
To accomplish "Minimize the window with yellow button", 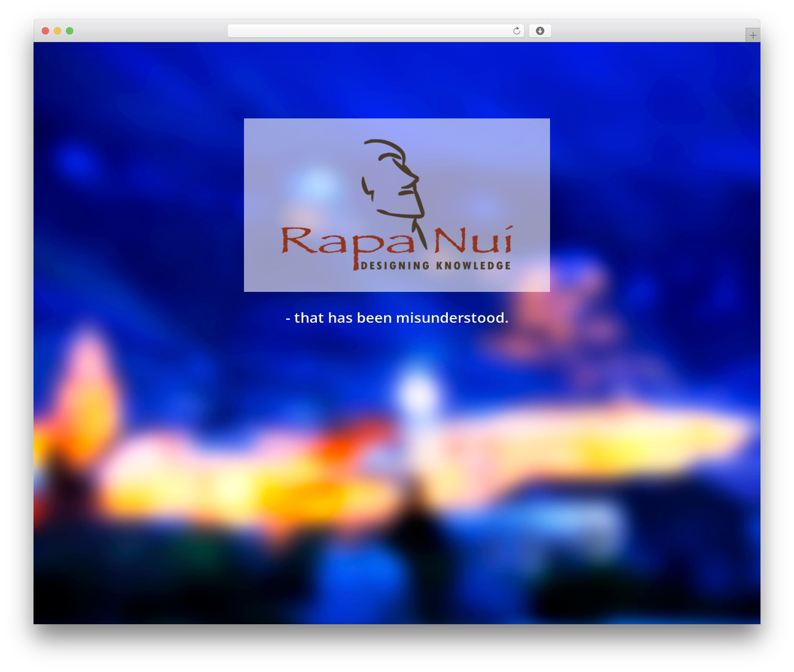I will [x=58, y=31].
